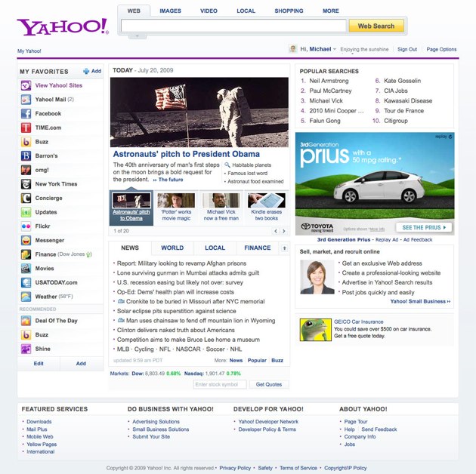Select the SHOPPING search tab
Viewport: 476px width, 474px height.
coord(289,11)
